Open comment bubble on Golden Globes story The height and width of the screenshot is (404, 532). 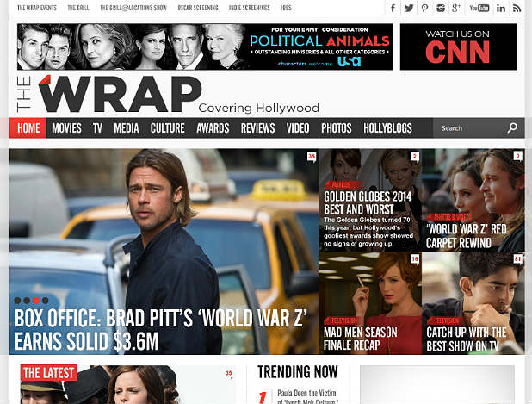click(x=414, y=157)
